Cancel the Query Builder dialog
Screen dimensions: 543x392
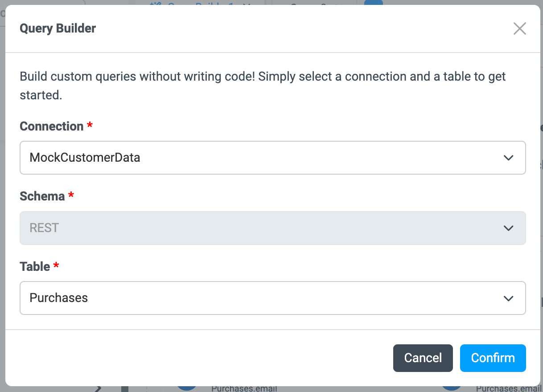[x=423, y=358]
